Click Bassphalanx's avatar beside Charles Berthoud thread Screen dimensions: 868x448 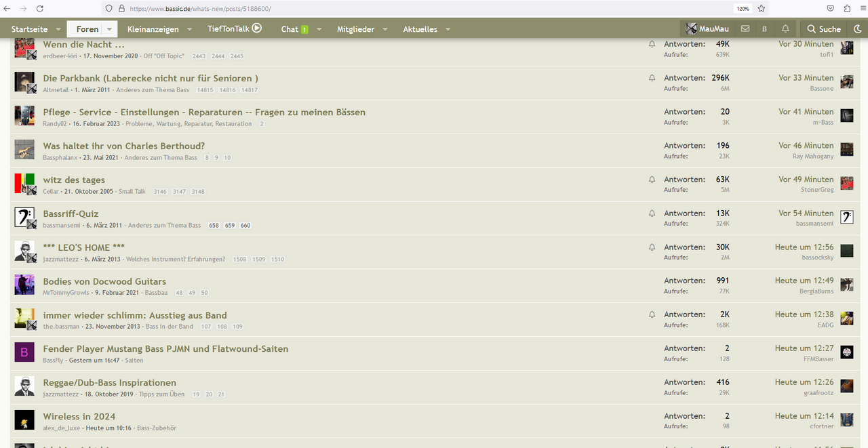(x=24, y=149)
